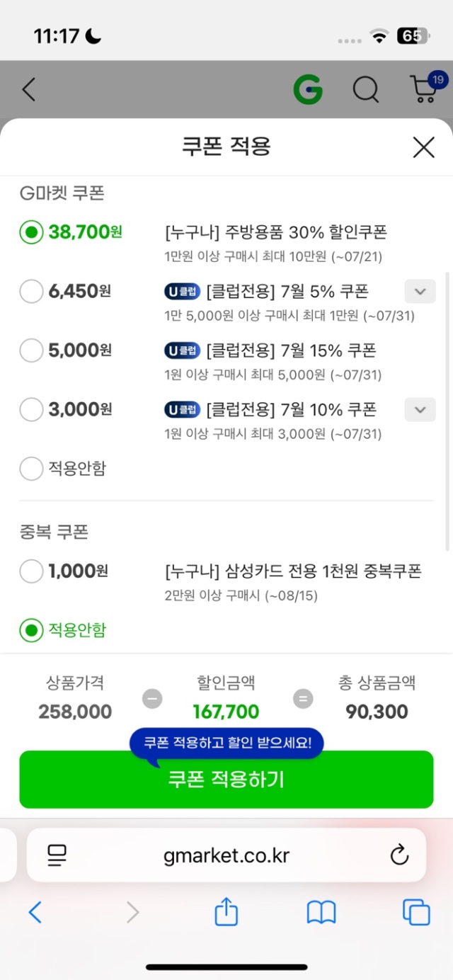Tap the gmarket.co.kr address bar
The image size is (453, 980).
[x=226, y=855]
